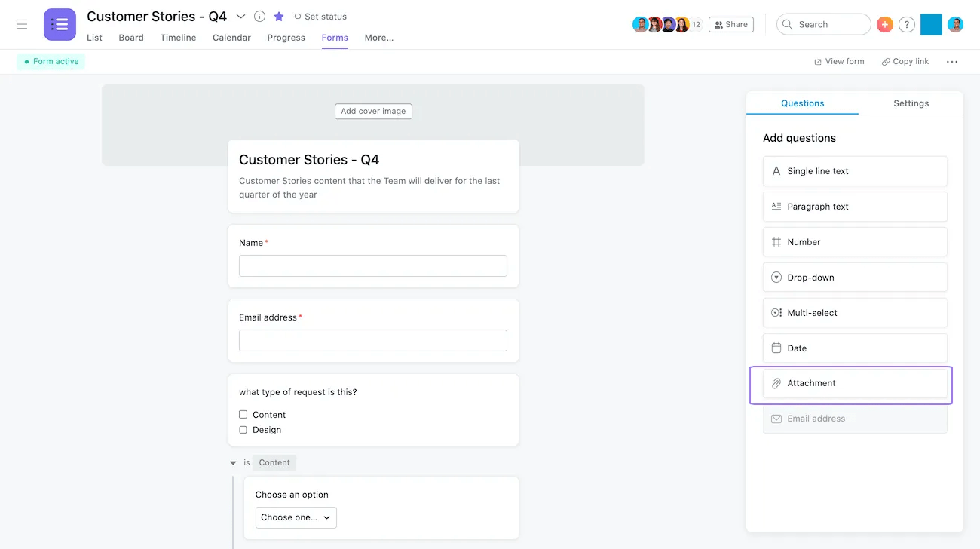This screenshot has width=980, height=549.
Task: Click the orange plus quick-add button
Action: [x=885, y=24]
